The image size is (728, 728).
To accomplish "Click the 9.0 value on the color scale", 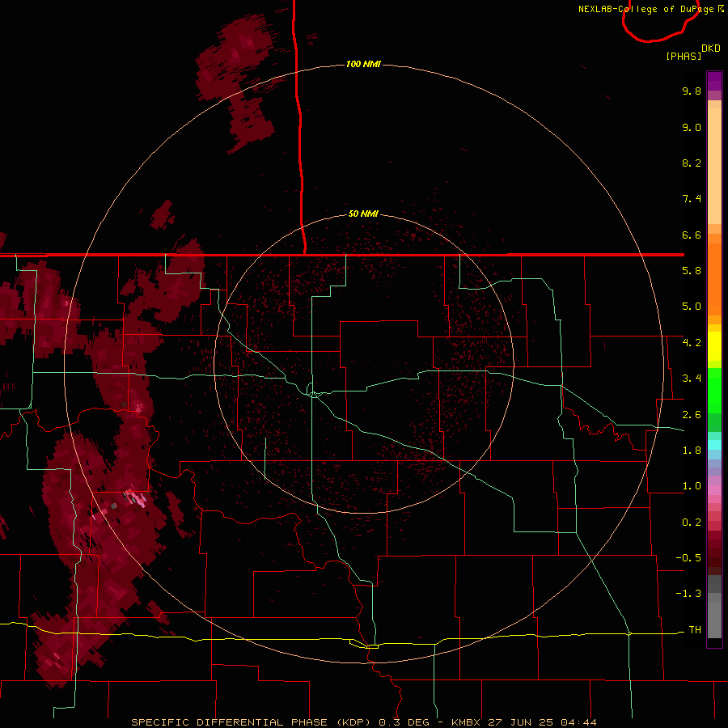I will [x=692, y=127].
